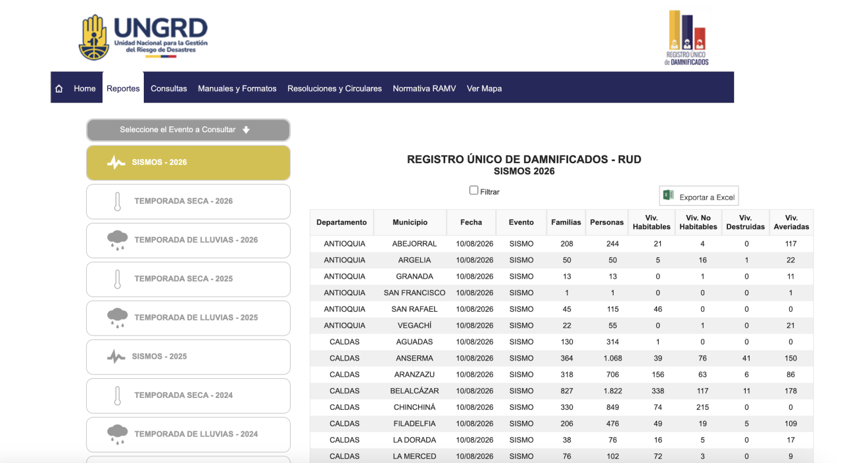This screenshot has width=868, height=463.
Task: Open Manuales y Formatos menu
Action: 237,89
